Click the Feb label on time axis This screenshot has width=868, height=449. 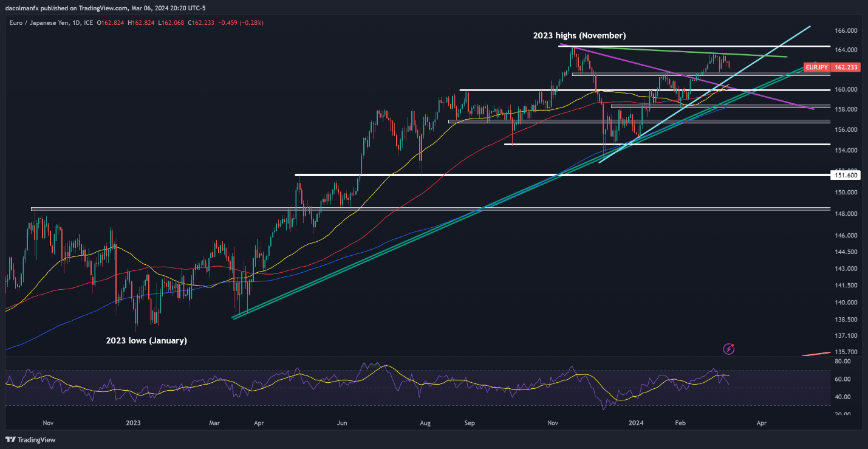coord(680,422)
